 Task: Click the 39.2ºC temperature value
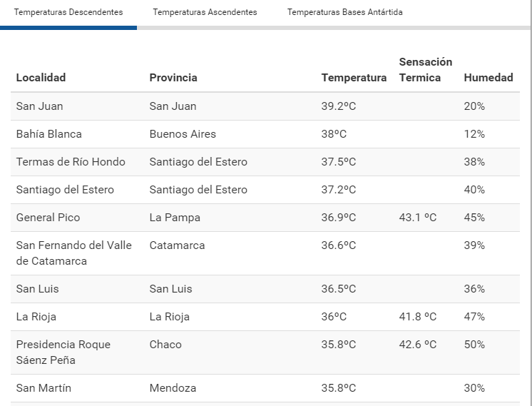[338, 106]
